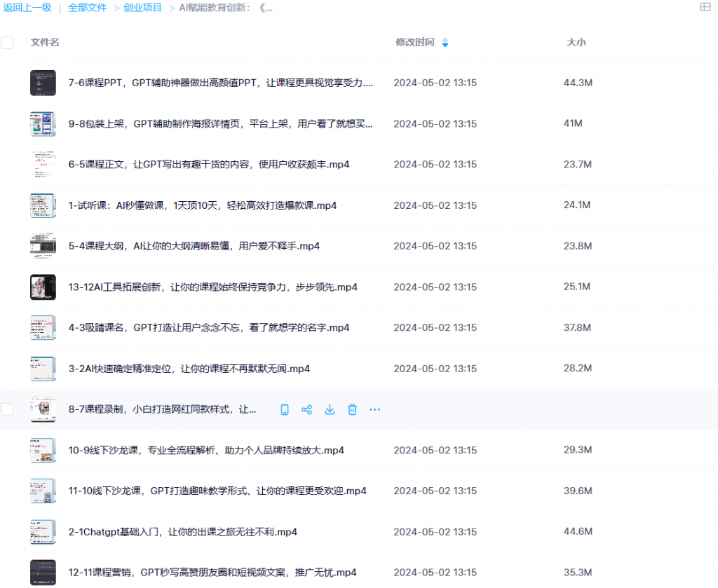Click the 大小 column header
718x588 pixels.
coord(576,42)
